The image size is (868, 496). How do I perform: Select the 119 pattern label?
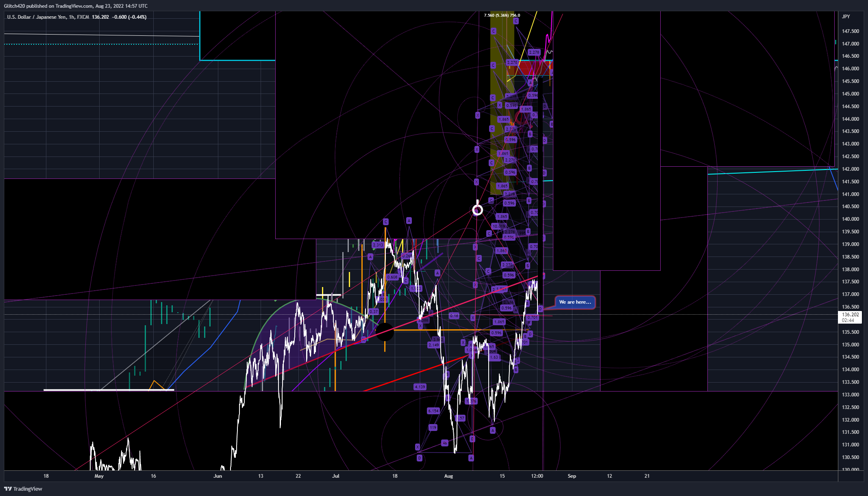pos(433,427)
